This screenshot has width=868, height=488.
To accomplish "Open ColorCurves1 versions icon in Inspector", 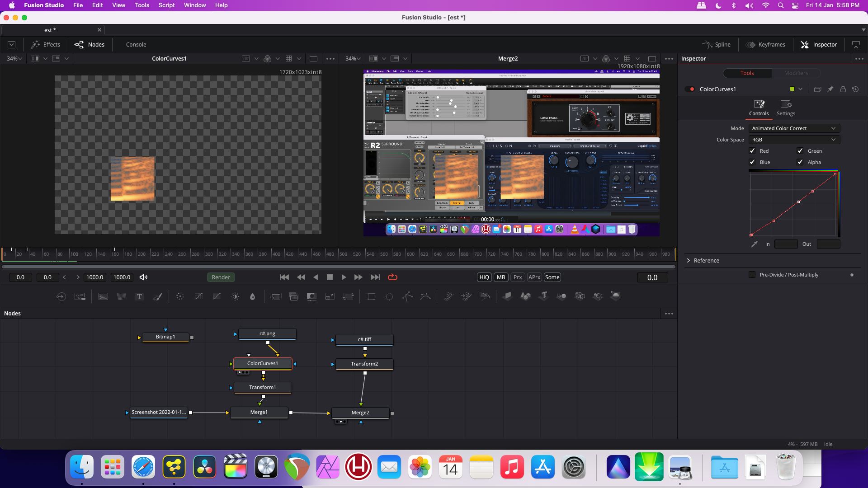I will [817, 89].
